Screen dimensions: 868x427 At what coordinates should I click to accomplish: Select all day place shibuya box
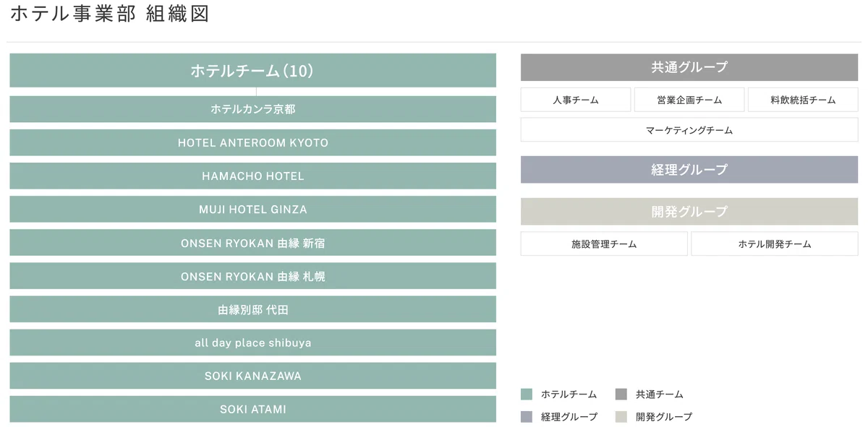(x=252, y=342)
